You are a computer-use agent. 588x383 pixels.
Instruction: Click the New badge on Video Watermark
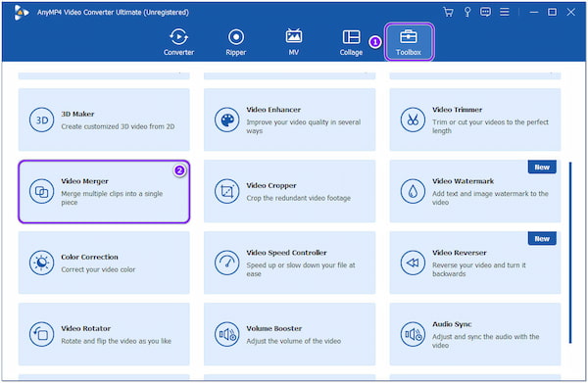pyautogui.click(x=542, y=168)
